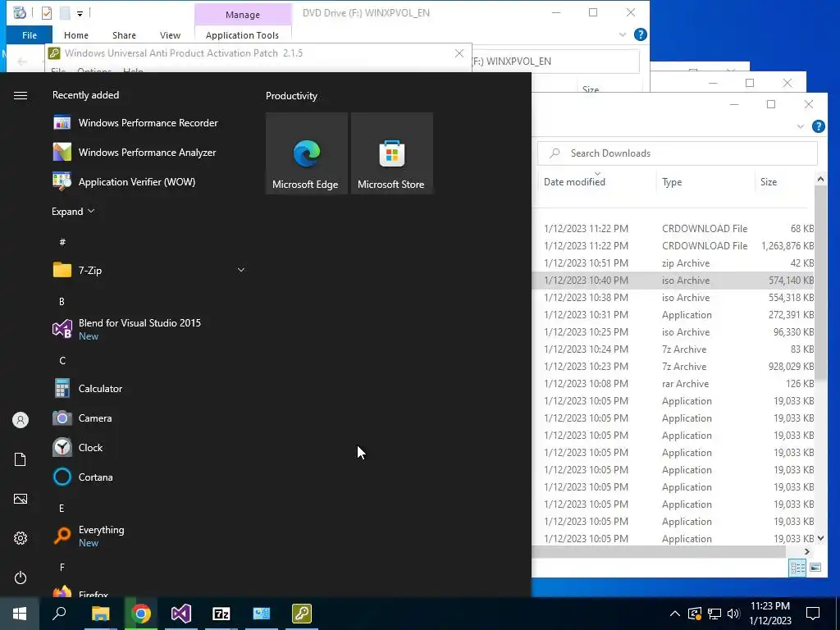This screenshot has height=630, width=840.
Task: Launch Windows Performance Analyzer
Action: pos(134,152)
